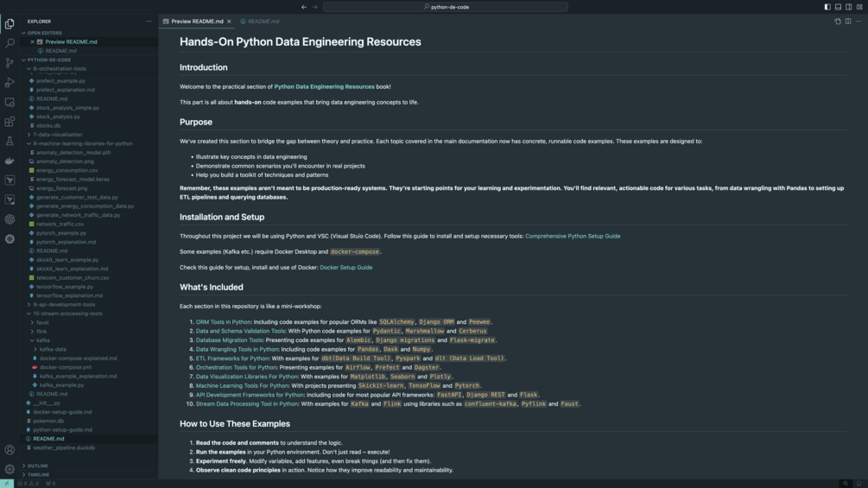Open the Source Control view
868x488 pixels.
[x=10, y=62]
